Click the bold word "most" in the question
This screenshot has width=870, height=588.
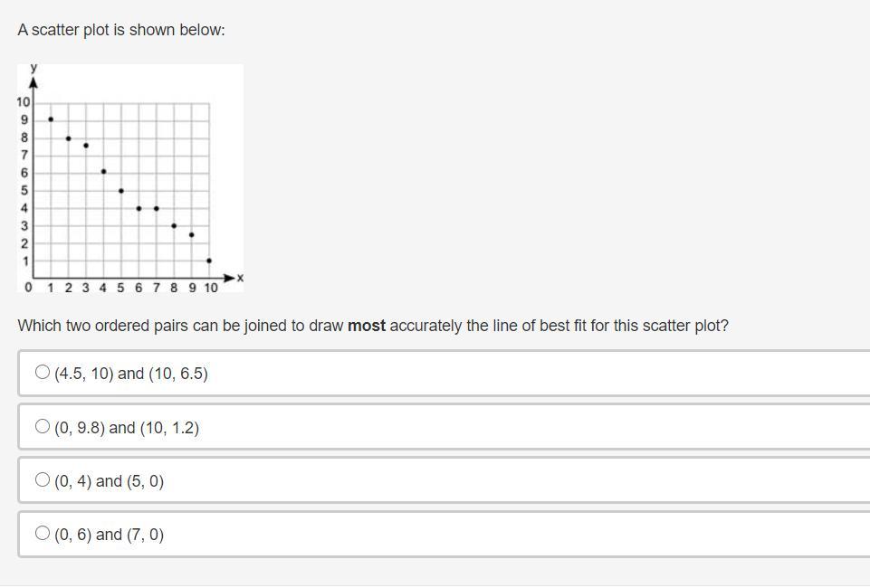(x=367, y=326)
